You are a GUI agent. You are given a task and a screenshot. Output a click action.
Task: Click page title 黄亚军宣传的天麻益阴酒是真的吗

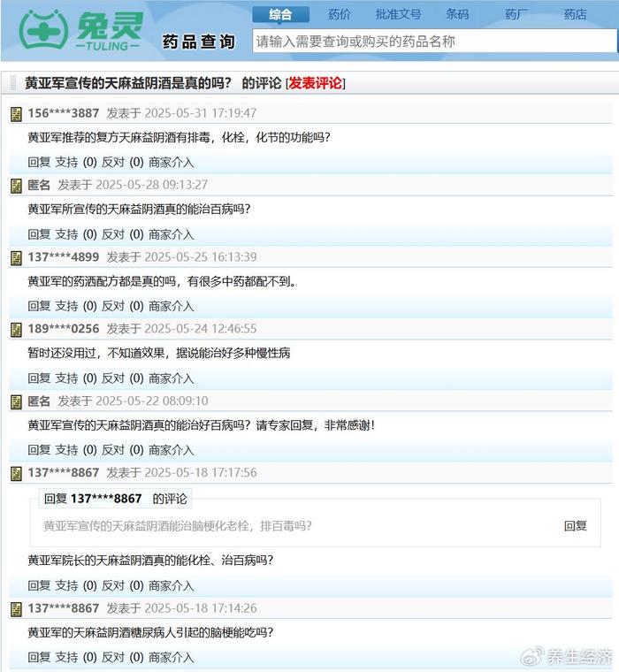point(127,83)
